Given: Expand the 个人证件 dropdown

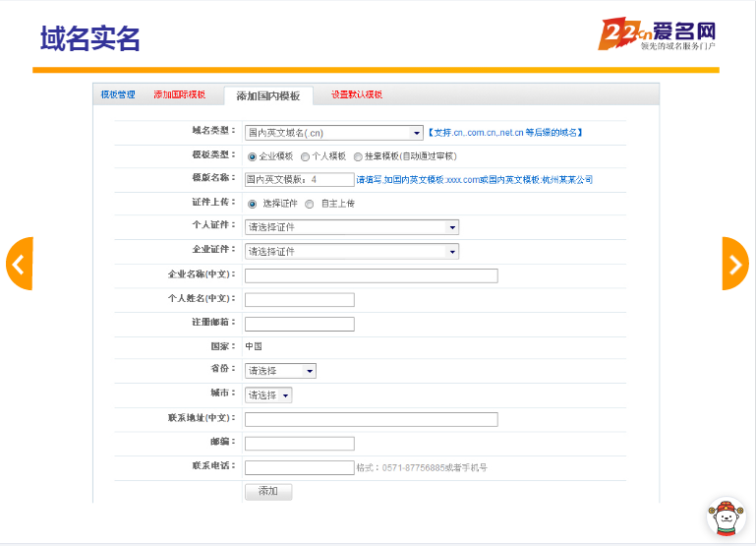Looking at the screenshot, I should tap(351, 227).
